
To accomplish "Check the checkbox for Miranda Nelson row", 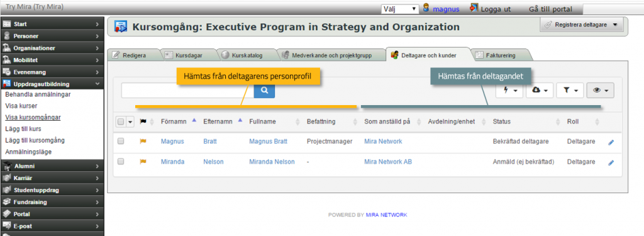I will (121, 162).
